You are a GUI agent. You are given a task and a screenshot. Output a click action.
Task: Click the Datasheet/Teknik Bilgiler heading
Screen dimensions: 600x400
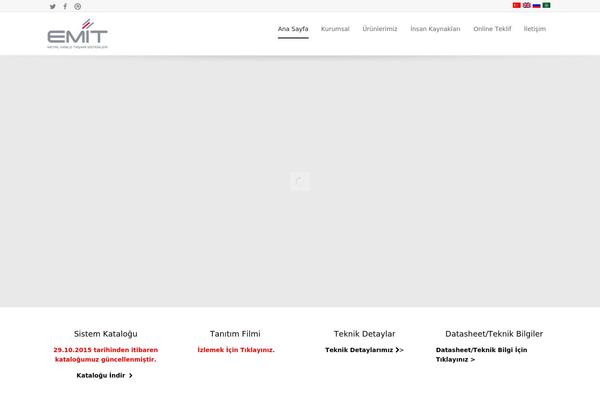[x=494, y=334]
